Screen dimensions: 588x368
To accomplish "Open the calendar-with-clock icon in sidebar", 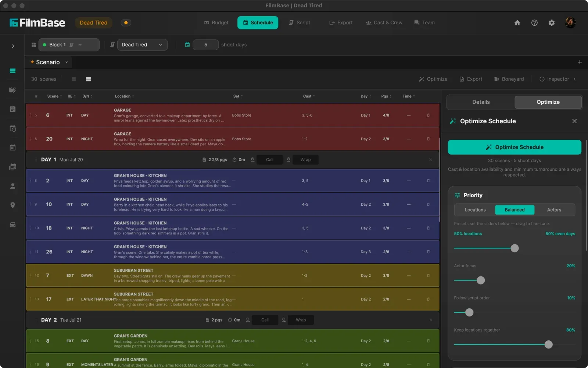I will point(12,128).
